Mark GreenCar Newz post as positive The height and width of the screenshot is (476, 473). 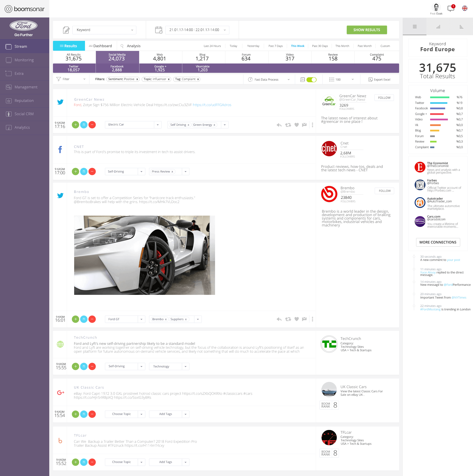[75, 125]
